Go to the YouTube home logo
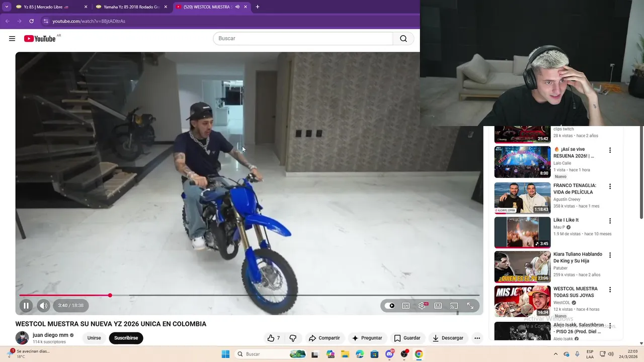This screenshot has width=644, height=362. point(40,39)
